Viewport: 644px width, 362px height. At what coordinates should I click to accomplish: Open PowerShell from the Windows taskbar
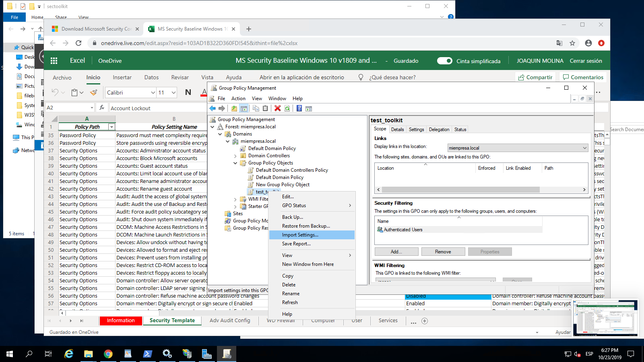pyautogui.click(x=147, y=354)
